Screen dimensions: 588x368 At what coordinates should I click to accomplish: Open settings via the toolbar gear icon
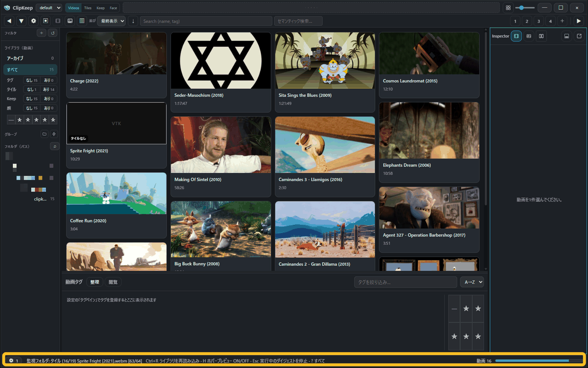click(x=33, y=21)
